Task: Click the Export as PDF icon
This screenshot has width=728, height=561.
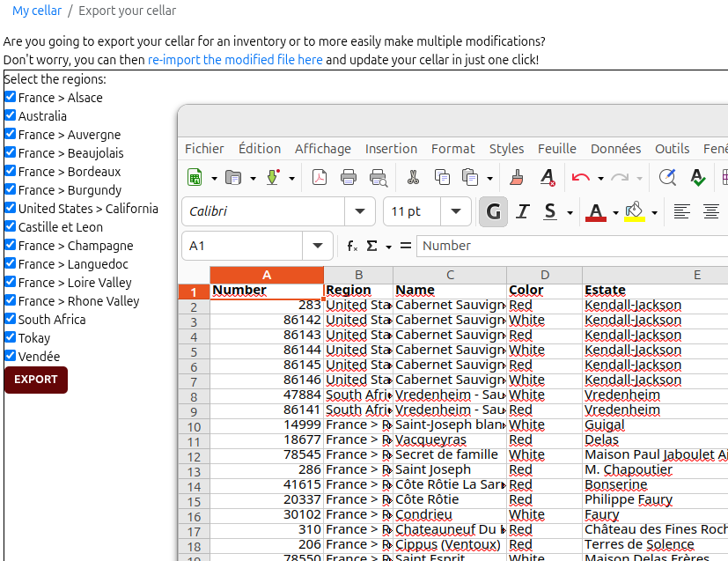Action: [320, 178]
